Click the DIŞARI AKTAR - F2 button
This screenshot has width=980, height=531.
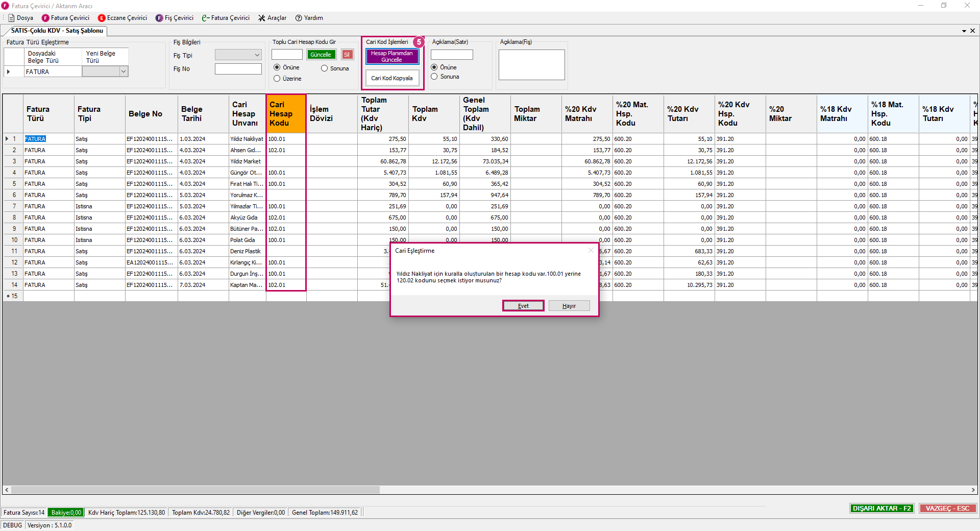click(x=881, y=509)
